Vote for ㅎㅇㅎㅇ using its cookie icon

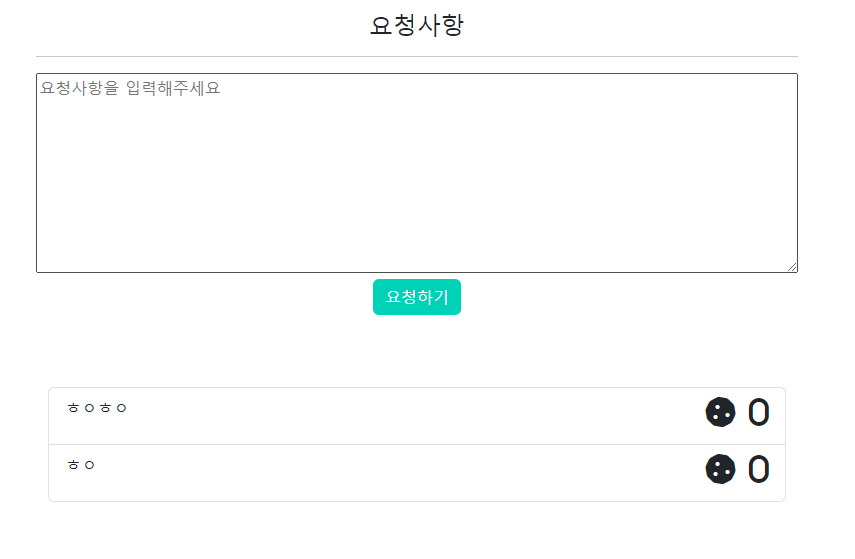720,412
